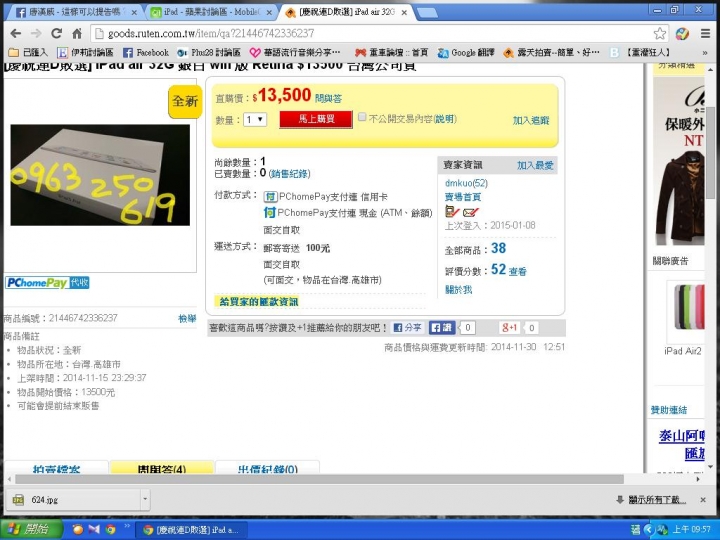Switch to the iPad 蘋果討論區 Mobile01 tab

click(211, 12)
